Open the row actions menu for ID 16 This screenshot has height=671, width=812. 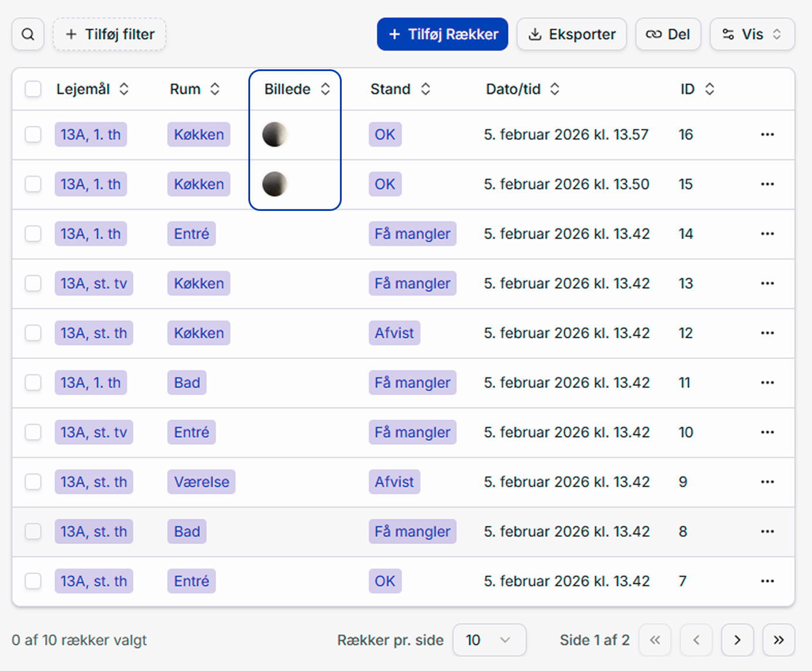click(767, 135)
